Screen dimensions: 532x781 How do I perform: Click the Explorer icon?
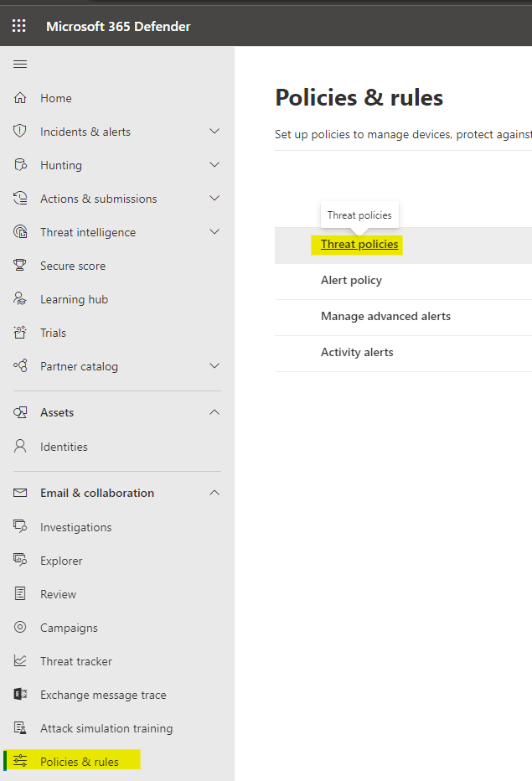pos(20,561)
